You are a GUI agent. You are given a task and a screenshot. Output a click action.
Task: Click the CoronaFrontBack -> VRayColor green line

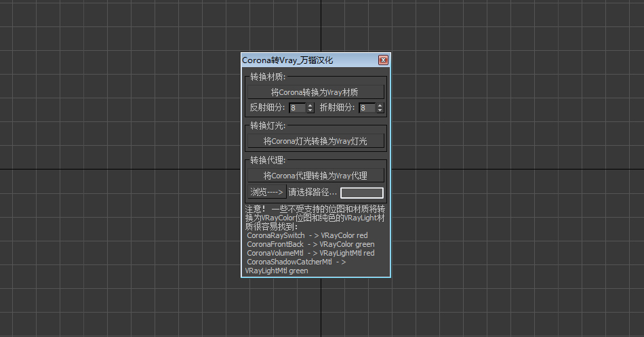[x=310, y=244]
